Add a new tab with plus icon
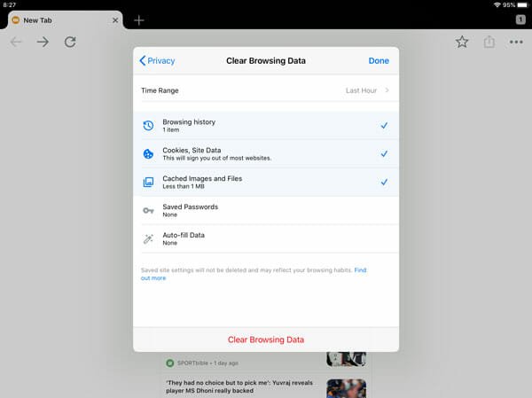The height and width of the screenshot is (398, 532). tap(138, 20)
